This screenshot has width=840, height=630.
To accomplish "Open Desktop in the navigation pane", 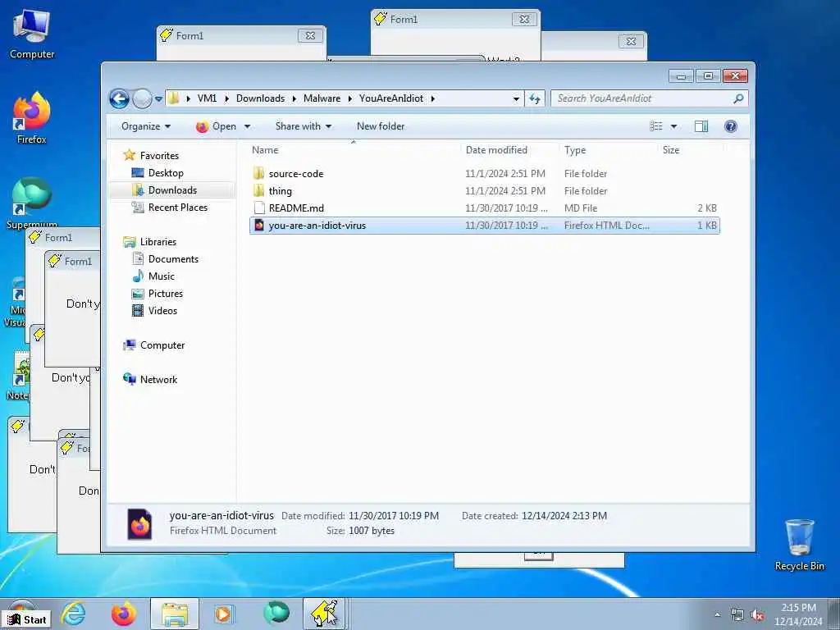I will (166, 173).
